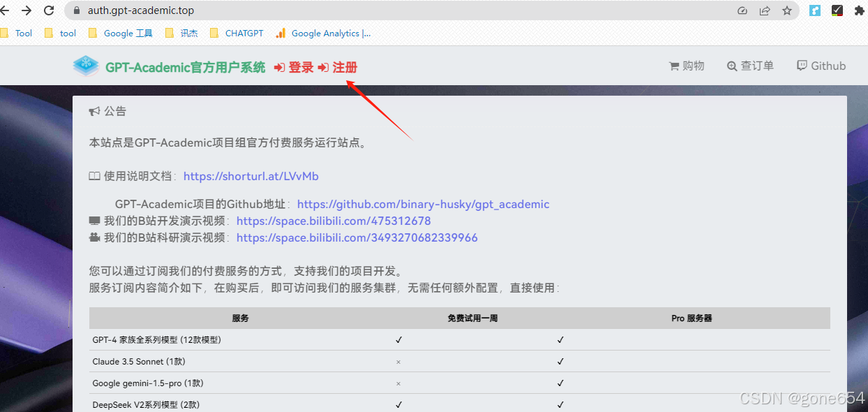This screenshot has height=412, width=868.
Task: Click the 服务订阅内容简介如下 paragraph line
Action: pos(324,288)
